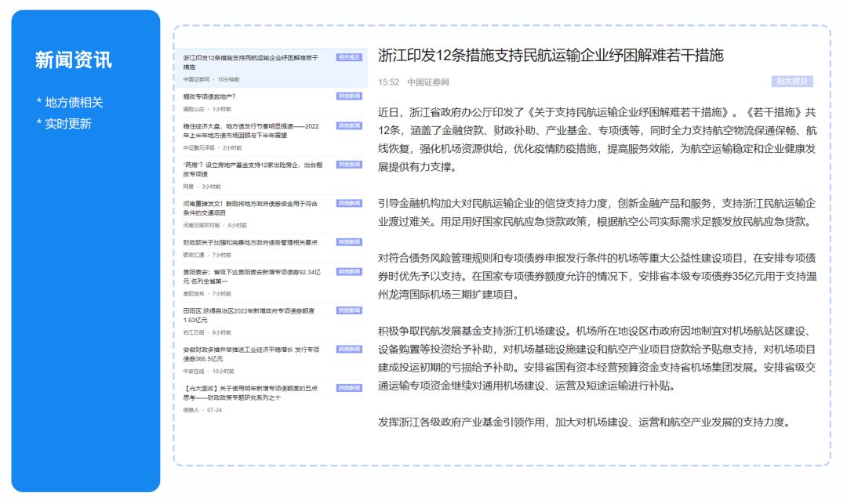Viewport: 847px width, 504px height.
Task: Click the 相关提及 badge at the article's top right
Action: coord(791,81)
